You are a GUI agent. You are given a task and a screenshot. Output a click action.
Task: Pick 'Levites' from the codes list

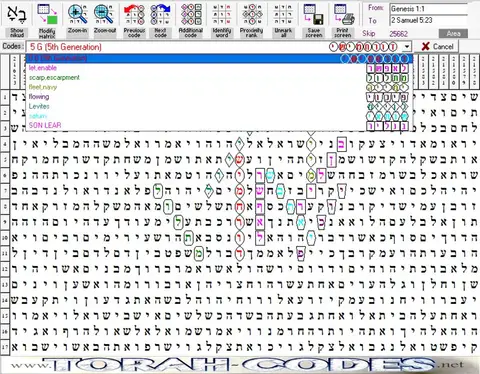tap(219, 106)
